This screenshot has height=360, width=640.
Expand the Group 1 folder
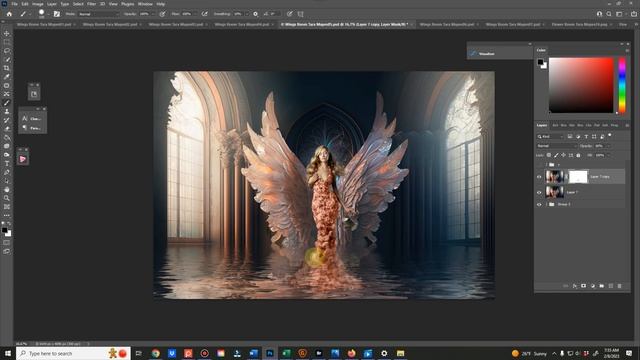pos(546,204)
